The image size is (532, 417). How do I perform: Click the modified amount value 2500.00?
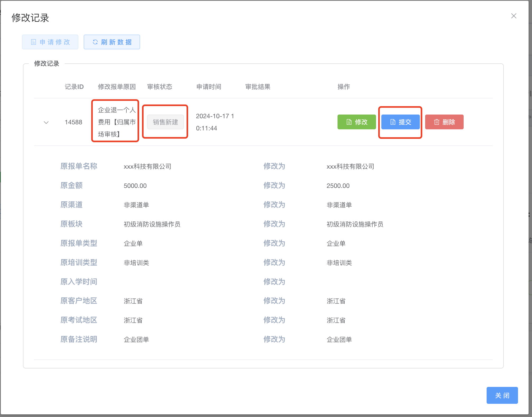pos(338,186)
